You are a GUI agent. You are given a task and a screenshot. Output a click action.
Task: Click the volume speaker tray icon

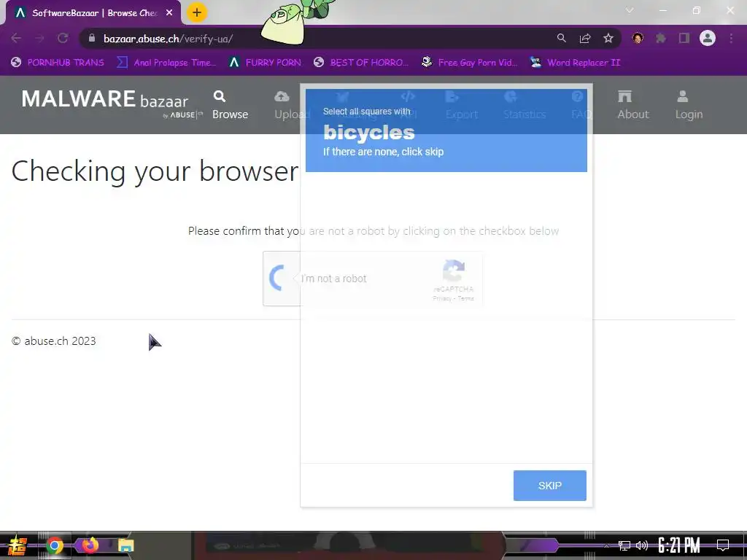pyautogui.click(x=642, y=545)
